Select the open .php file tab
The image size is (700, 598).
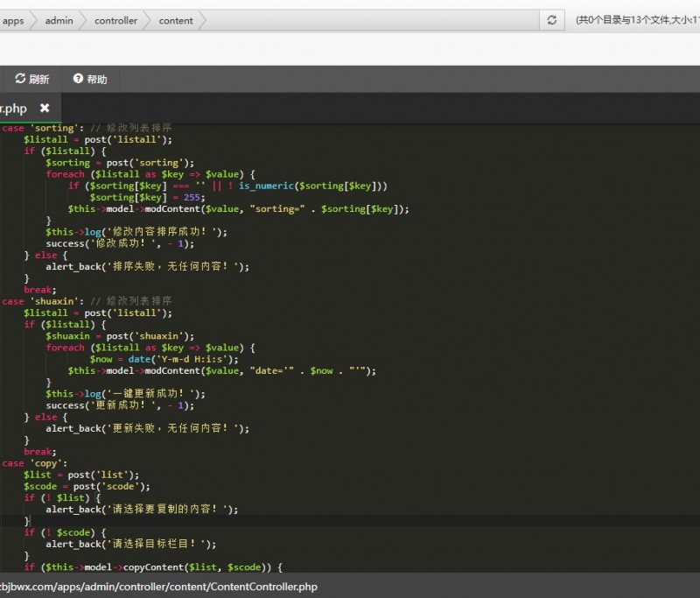pos(14,109)
